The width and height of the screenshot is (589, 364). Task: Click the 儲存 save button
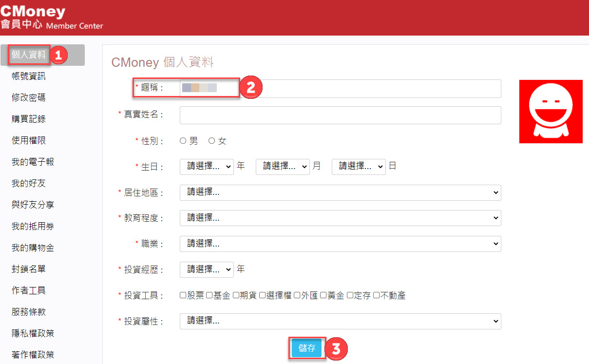coord(307,348)
